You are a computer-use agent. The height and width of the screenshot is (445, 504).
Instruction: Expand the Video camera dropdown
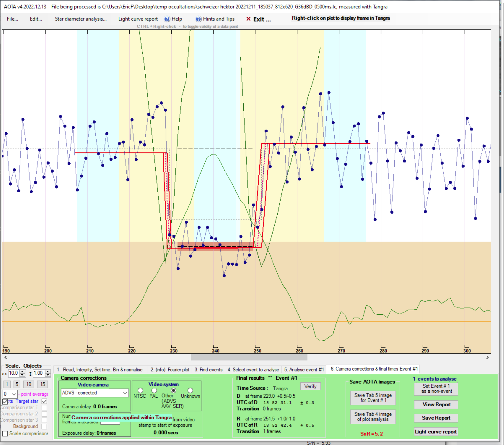tap(125, 393)
